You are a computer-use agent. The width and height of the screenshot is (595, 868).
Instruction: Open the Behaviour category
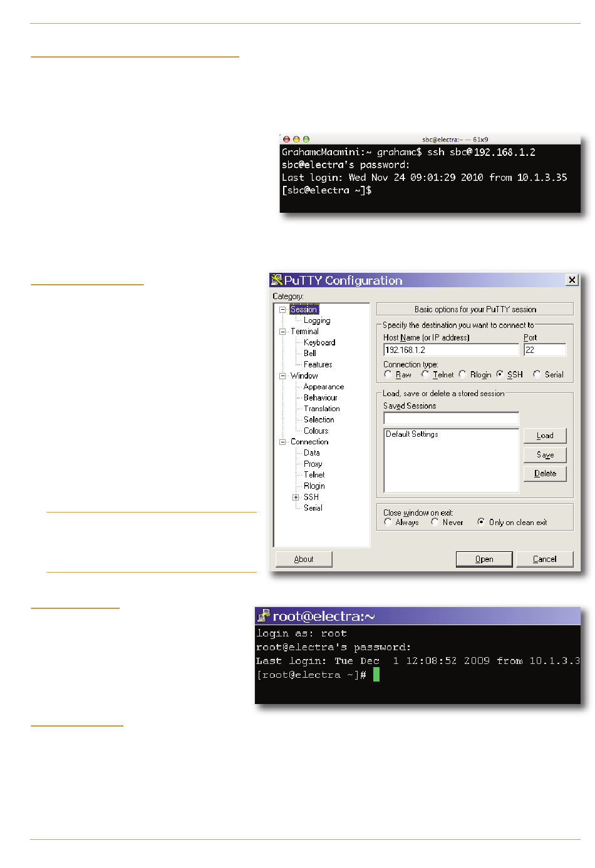(321, 397)
